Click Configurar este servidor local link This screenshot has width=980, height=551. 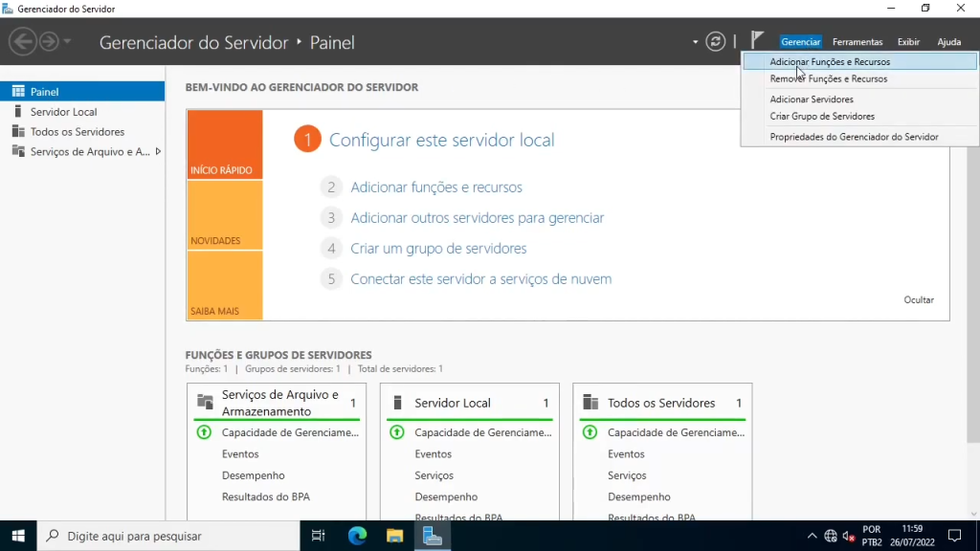pyautogui.click(x=442, y=140)
